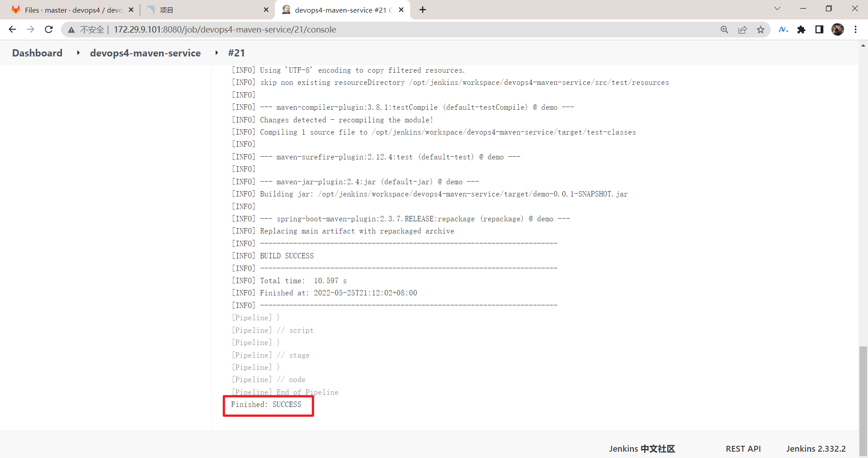Click the '[Pipeline] // script' line

[273, 330]
